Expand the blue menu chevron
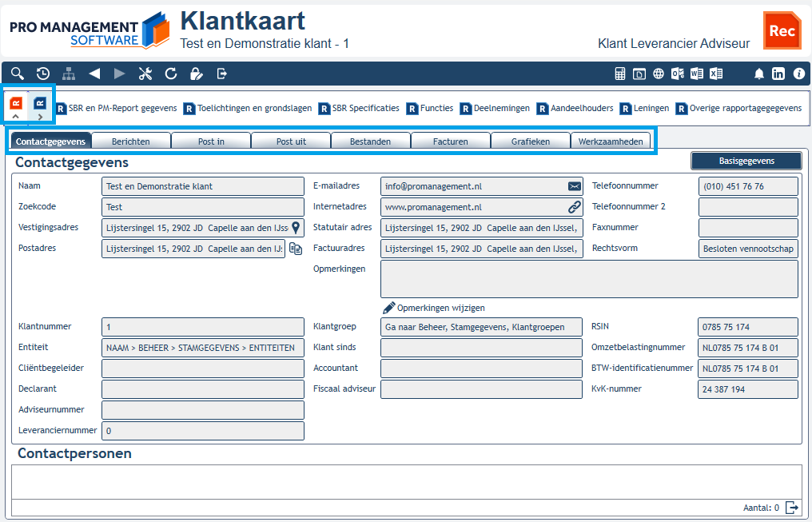 [x=40, y=117]
